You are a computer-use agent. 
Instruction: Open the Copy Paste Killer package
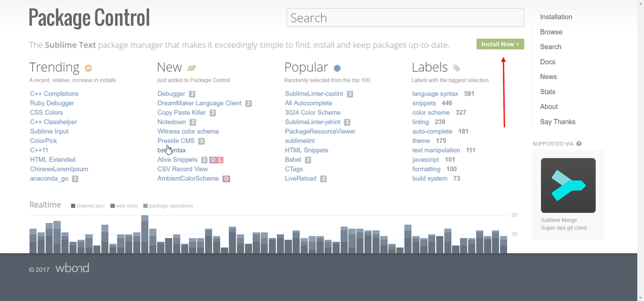(x=181, y=113)
